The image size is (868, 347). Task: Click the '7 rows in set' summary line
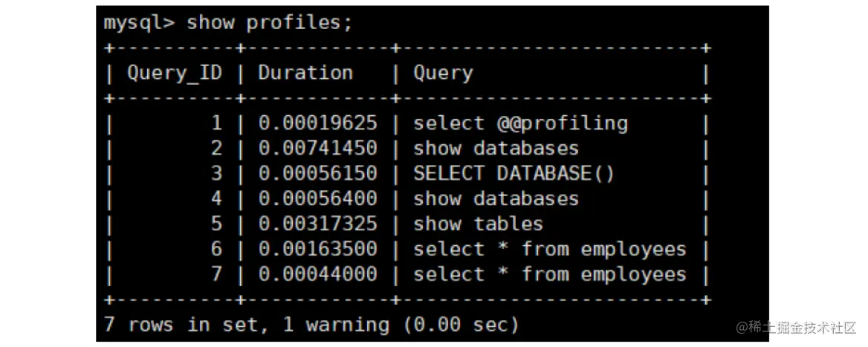(x=311, y=325)
